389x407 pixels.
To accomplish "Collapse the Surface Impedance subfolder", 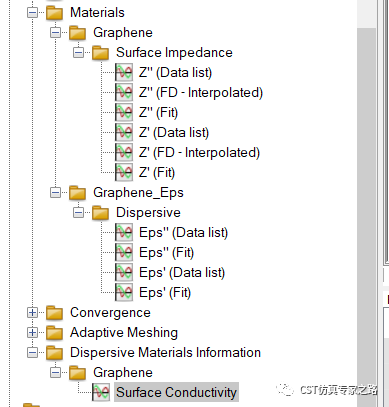I will click(x=79, y=53).
